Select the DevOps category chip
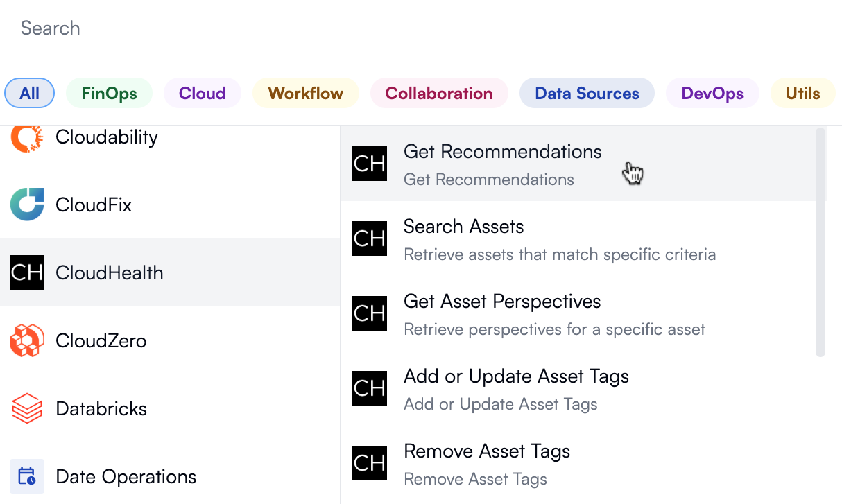 712,94
